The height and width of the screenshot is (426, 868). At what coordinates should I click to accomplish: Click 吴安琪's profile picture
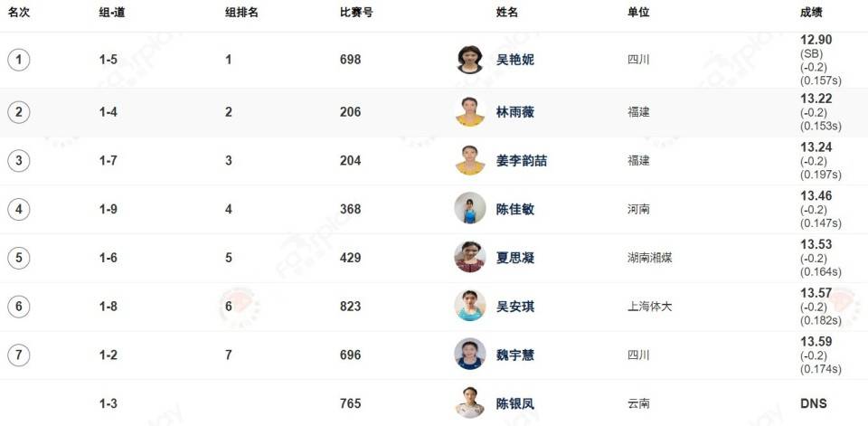(x=470, y=306)
